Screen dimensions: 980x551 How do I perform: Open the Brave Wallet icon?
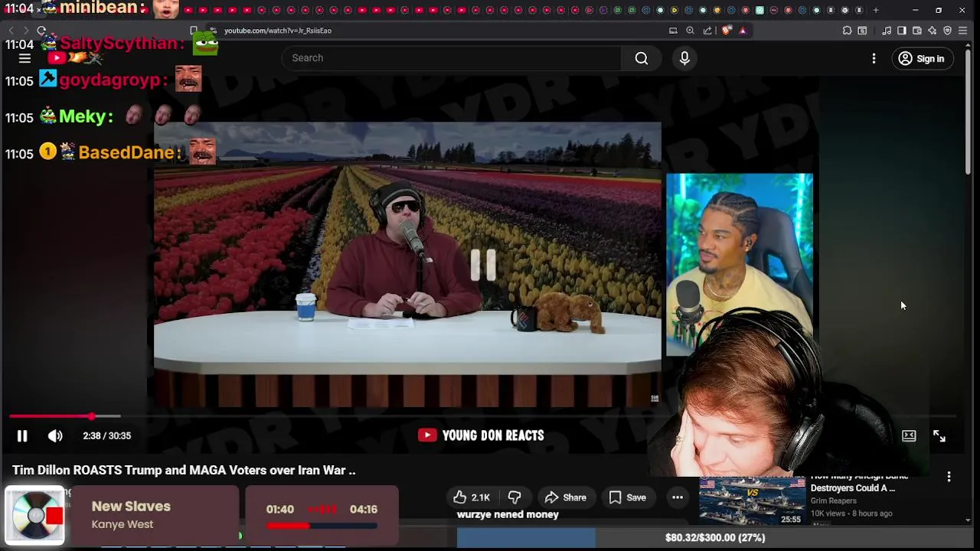[x=917, y=31]
